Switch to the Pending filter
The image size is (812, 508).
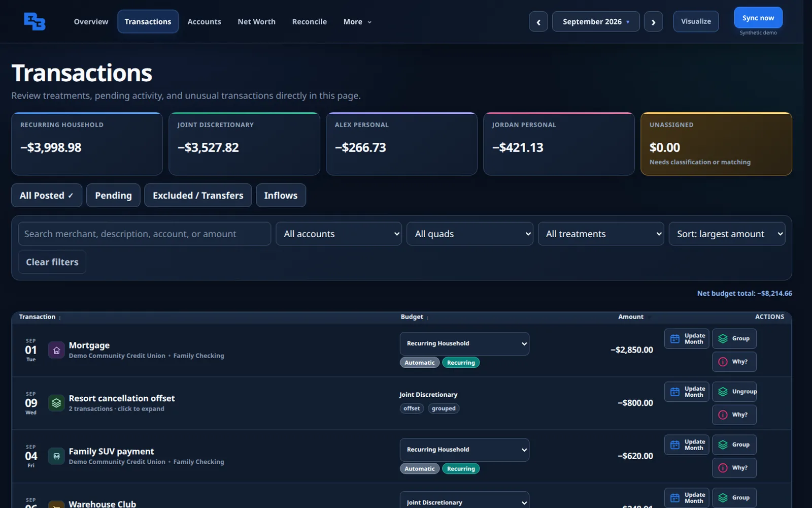(x=113, y=196)
